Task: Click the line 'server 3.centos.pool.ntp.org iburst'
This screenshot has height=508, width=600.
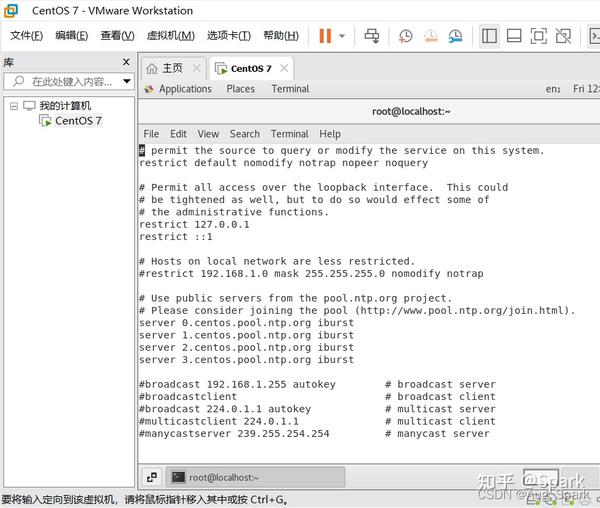Action: 247,360
